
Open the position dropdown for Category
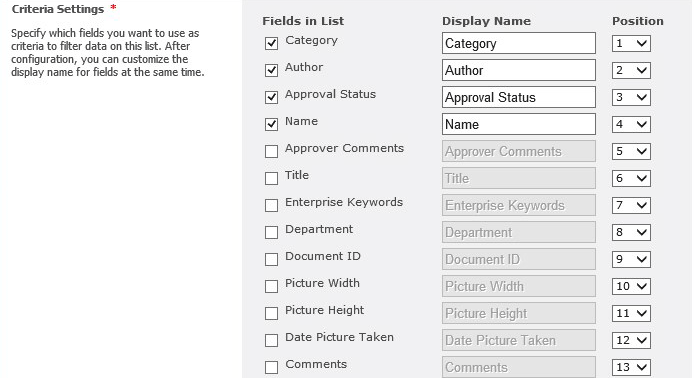631,43
